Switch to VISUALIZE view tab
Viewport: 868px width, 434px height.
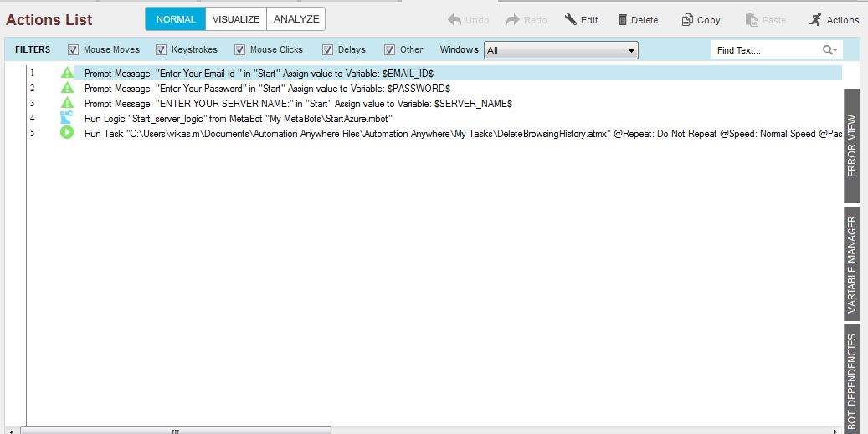[x=236, y=18]
